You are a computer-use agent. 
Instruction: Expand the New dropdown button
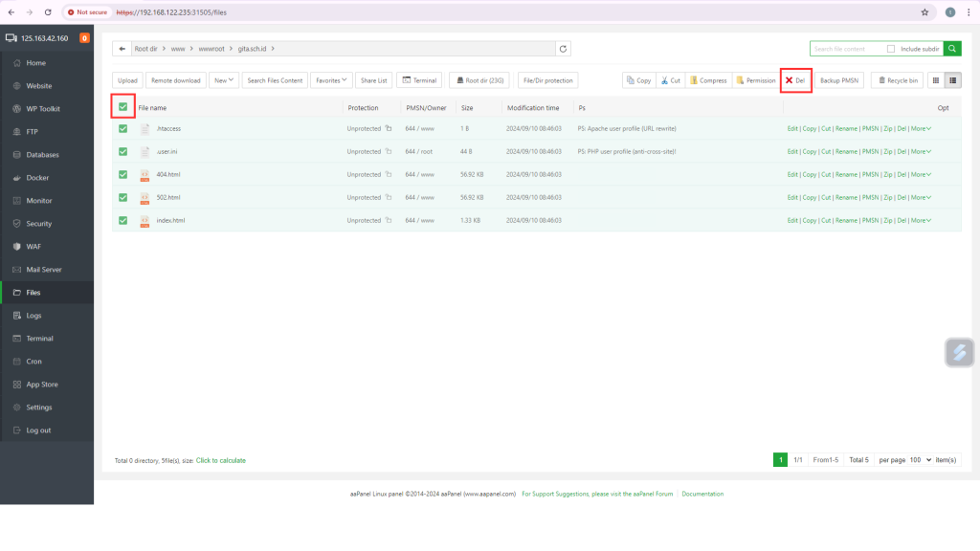[225, 80]
